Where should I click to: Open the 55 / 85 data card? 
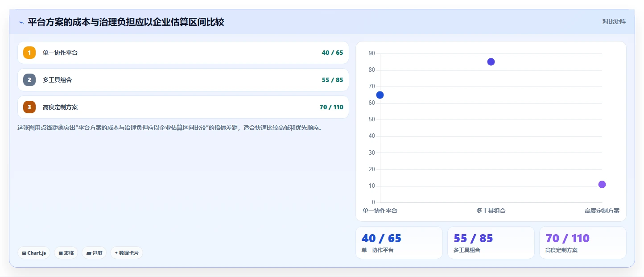491,243
